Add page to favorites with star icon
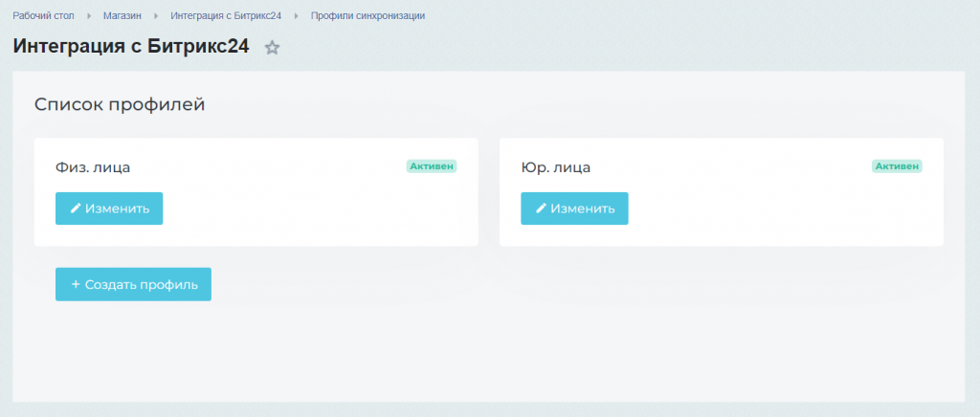The image size is (980, 417). coord(272,48)
